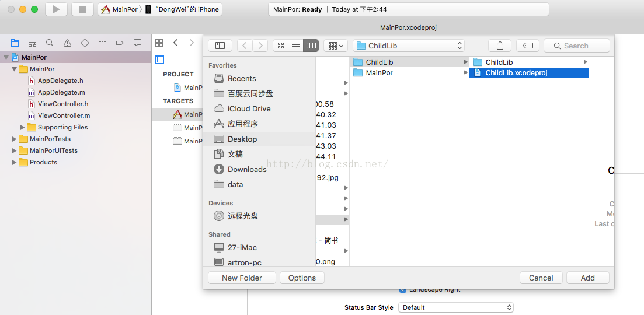Open the ChildLib path popup

tap(409, 45)
